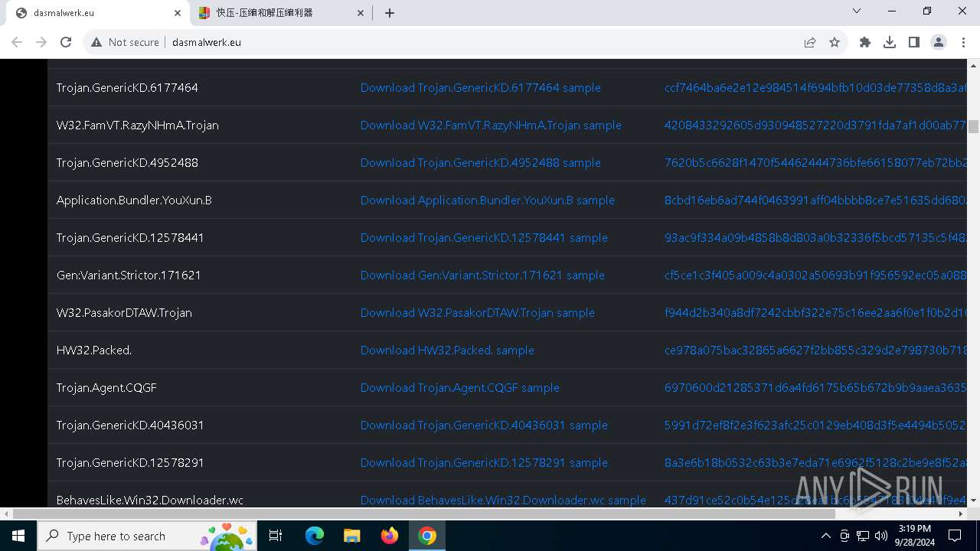980x551 pixels.
Task: Open the Extensions puzzle icon
Action: pyautogui.click(x=865, y=42)
